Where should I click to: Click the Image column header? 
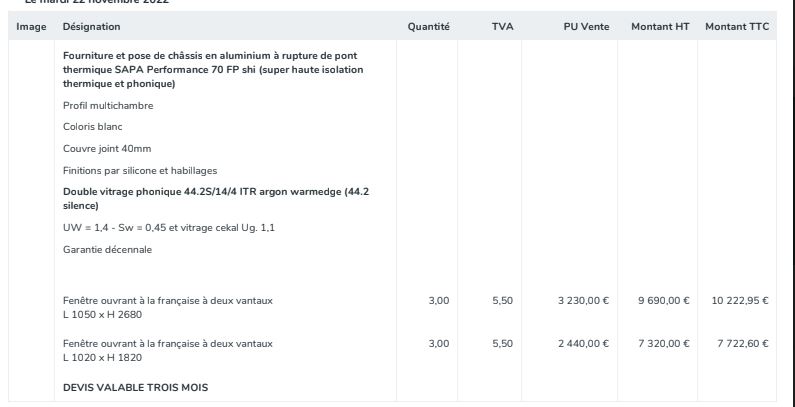(x=32, y=25)
